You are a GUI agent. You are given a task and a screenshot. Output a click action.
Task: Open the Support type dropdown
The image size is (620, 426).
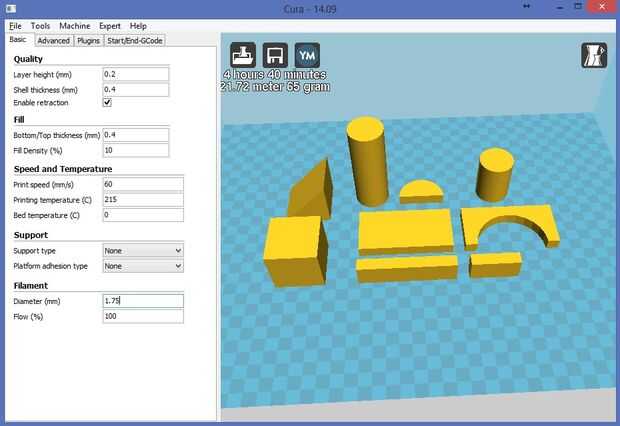coord(143,251)
